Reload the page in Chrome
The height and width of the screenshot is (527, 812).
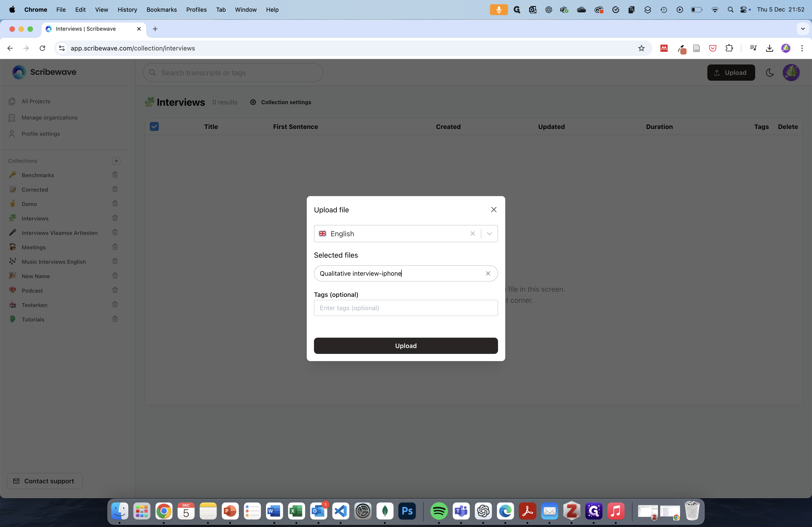[x=42, y=48]
